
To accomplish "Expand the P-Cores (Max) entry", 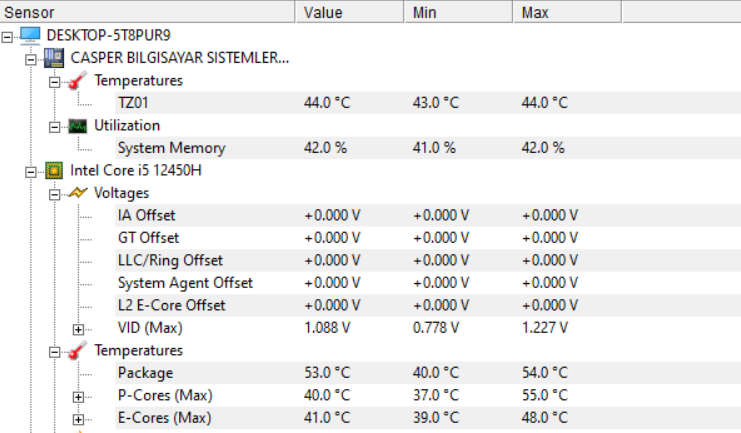I will tap(78, 396).
